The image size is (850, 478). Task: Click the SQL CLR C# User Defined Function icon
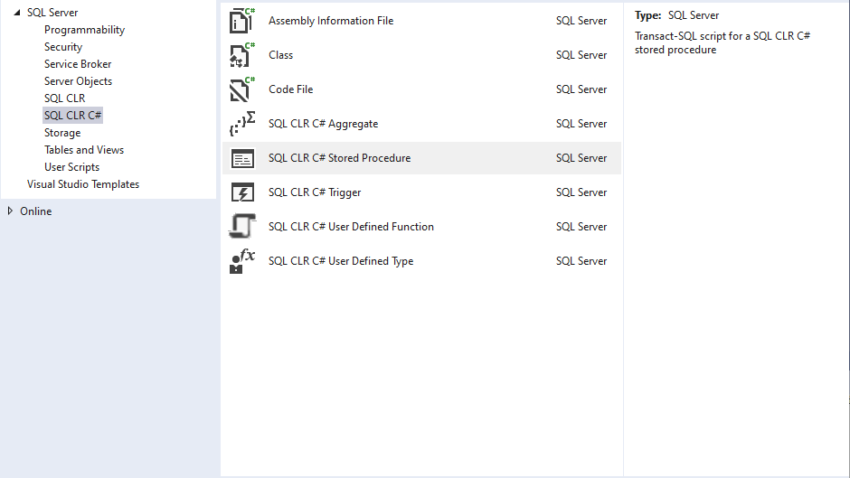coord(242,227)
